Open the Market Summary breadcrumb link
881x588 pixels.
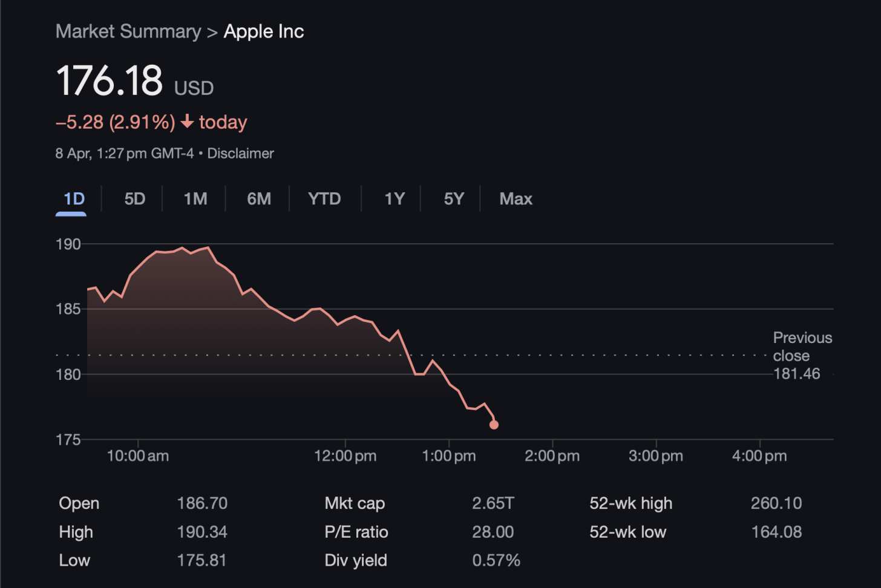[x=128, y=31]
